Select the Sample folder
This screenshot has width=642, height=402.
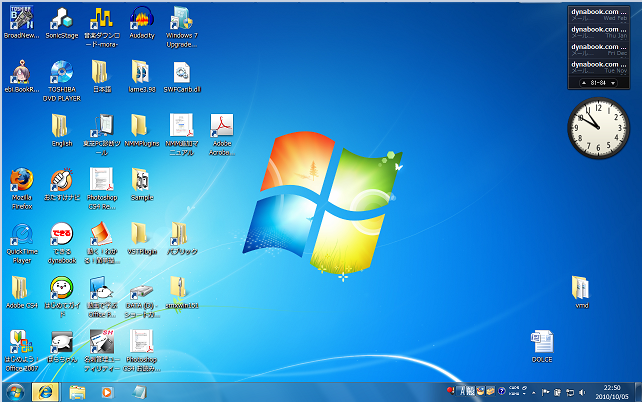pos(142,185)
